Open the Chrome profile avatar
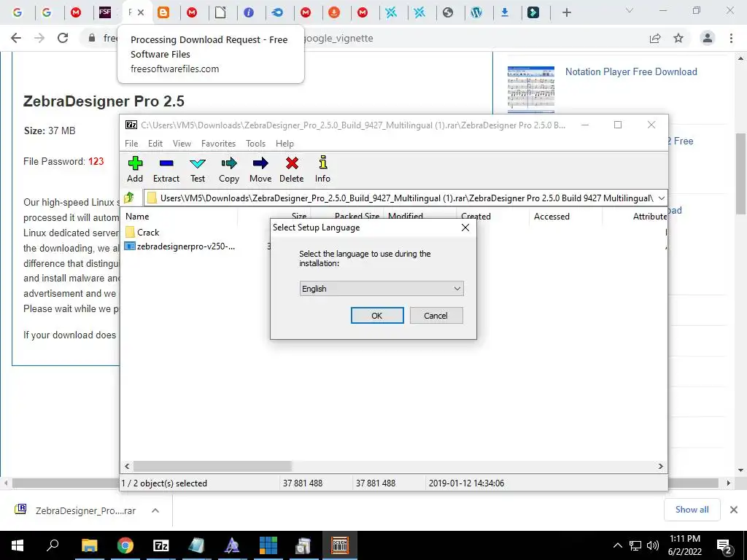This screenshot has height=560, width=747. point(708,38)
